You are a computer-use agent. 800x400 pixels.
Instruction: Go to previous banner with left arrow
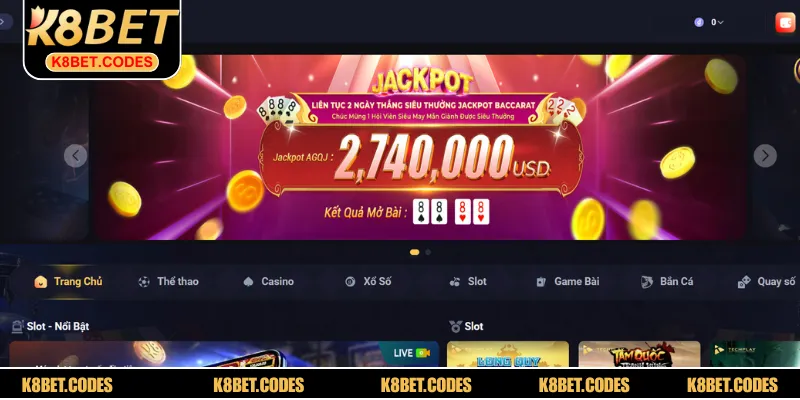coord(76,156)
